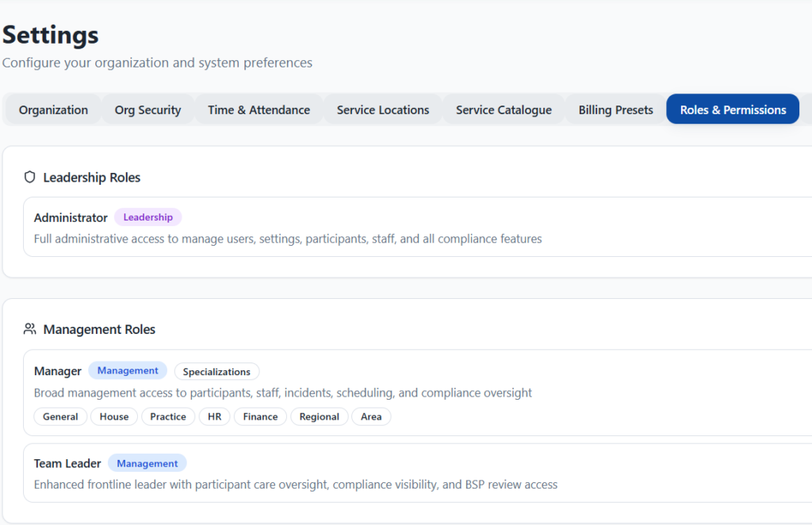The image size is (812, 525).
Task: Open the Organization tab
Action: 53,109
